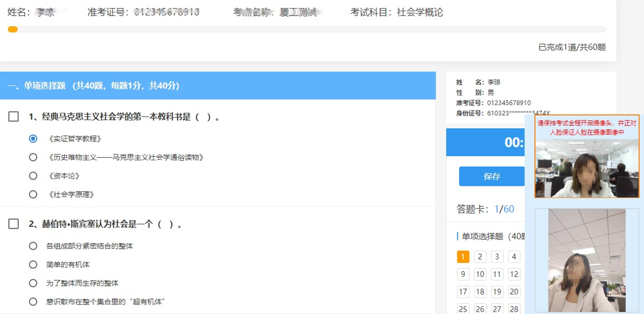Mark question 1 with its checkbox
Screen dimensions: 644x314
[x=14, y=117]
